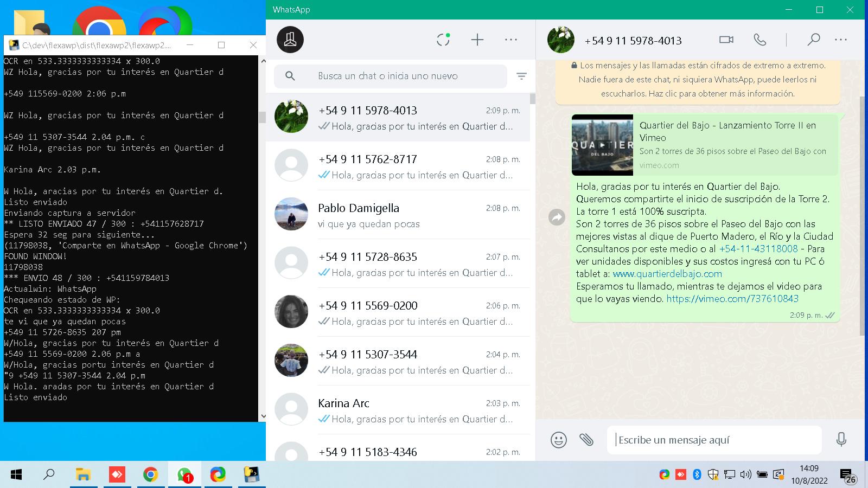This screenshot has width=868, height=488.
Task: Open the notification center
Action: pos(848,476)
